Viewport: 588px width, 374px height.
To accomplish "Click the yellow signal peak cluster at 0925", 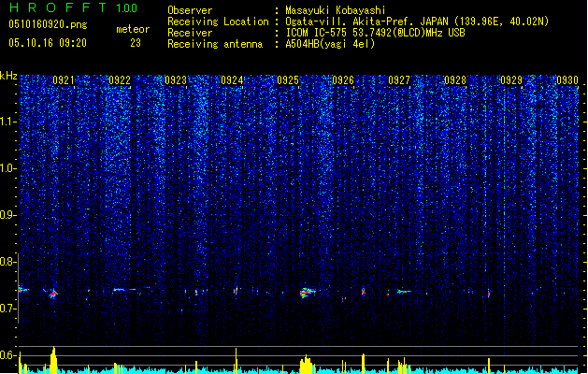I will (x=306, y=365).
